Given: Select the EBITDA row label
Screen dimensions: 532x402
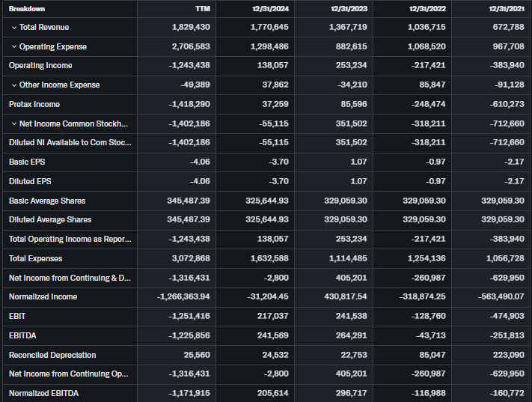Looking at the screenshot, I should (22, 335).
